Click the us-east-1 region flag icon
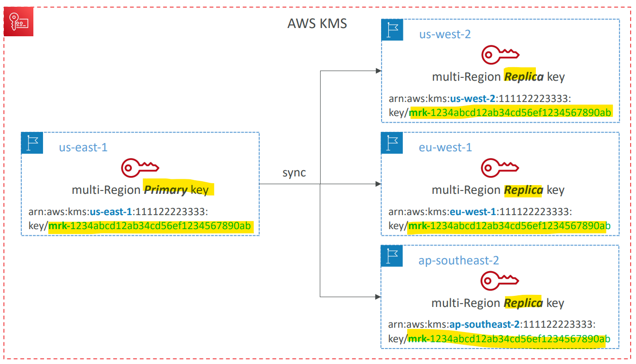This screenshot has height=364, width=636. pyautogui.click(x=32, y=143)
